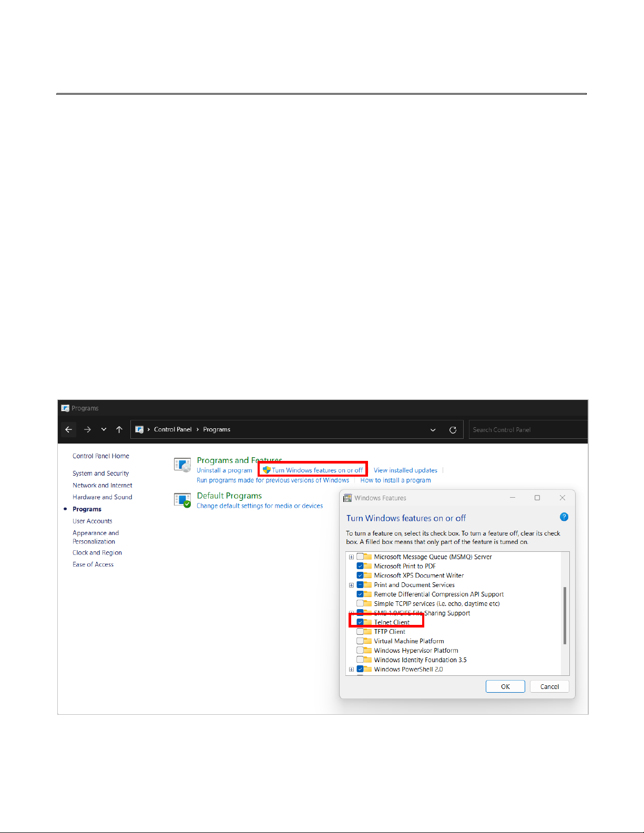Click Run programs made for previous versions
644x833 pixels.
(x=273, y=480)
